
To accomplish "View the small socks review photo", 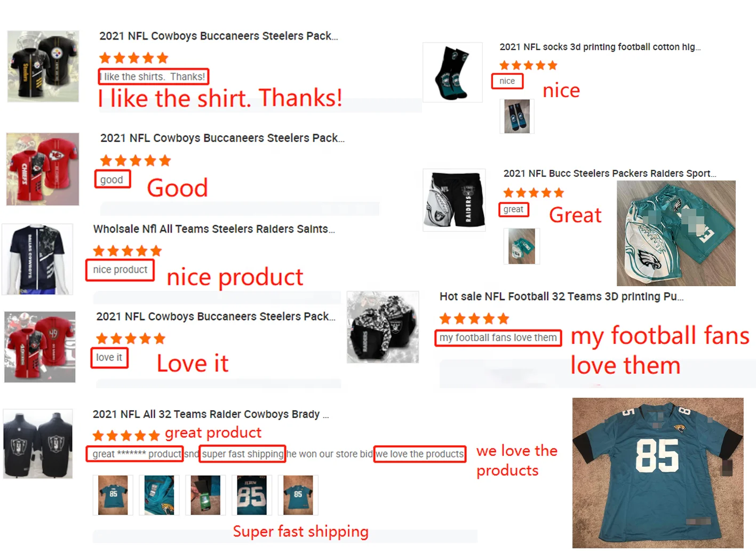I will [516, 116].
